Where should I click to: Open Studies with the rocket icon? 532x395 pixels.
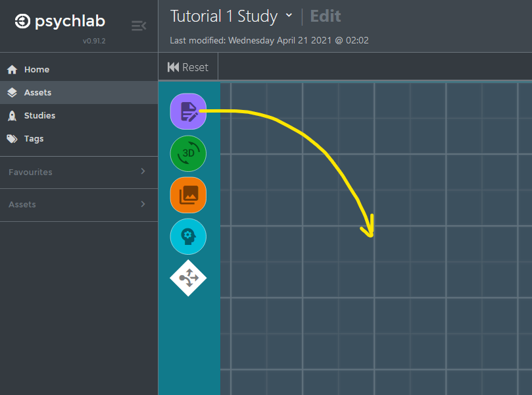pyautogui.click(x=39, y=116)
